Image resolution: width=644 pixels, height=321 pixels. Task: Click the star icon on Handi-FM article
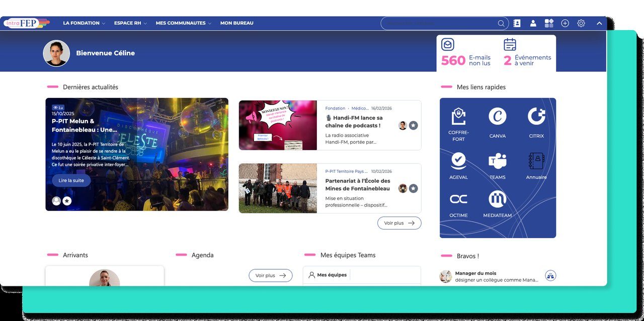pos(413,125)
